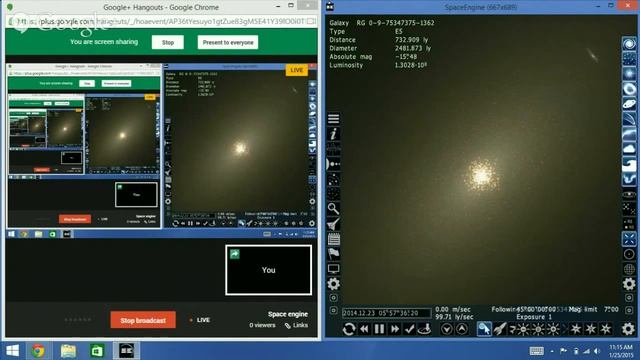Reset magnitude limit with middle star icon

click(591, 329)
